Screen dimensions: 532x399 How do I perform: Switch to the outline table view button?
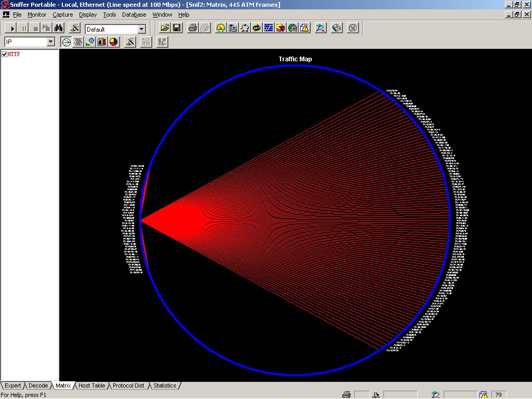click(x=78, y=42)
